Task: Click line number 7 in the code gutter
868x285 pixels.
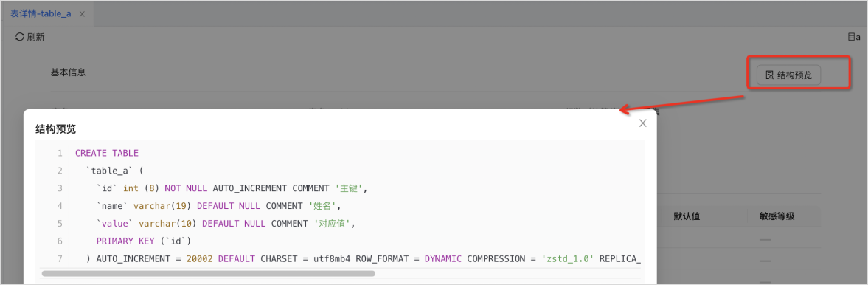Action: (59, 259)
